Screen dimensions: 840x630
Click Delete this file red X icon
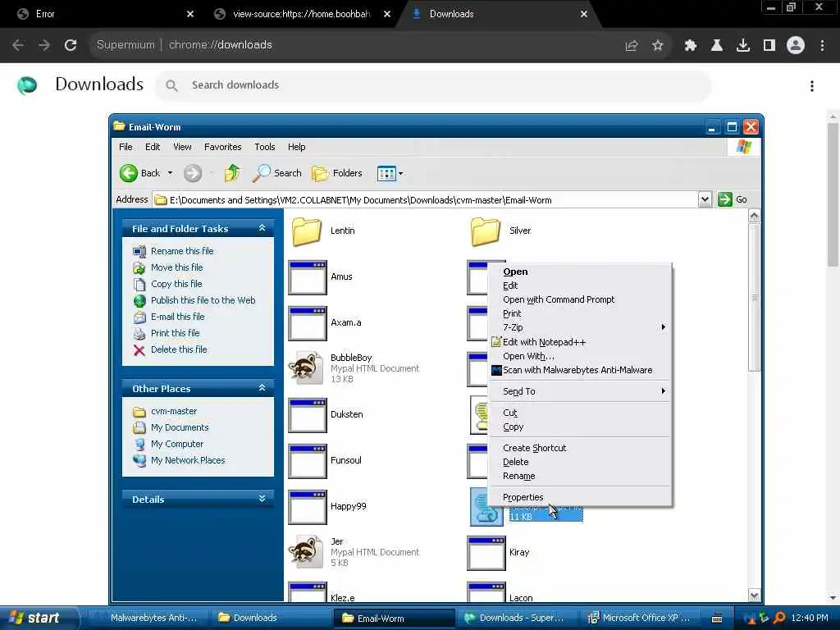pos(139,350)
